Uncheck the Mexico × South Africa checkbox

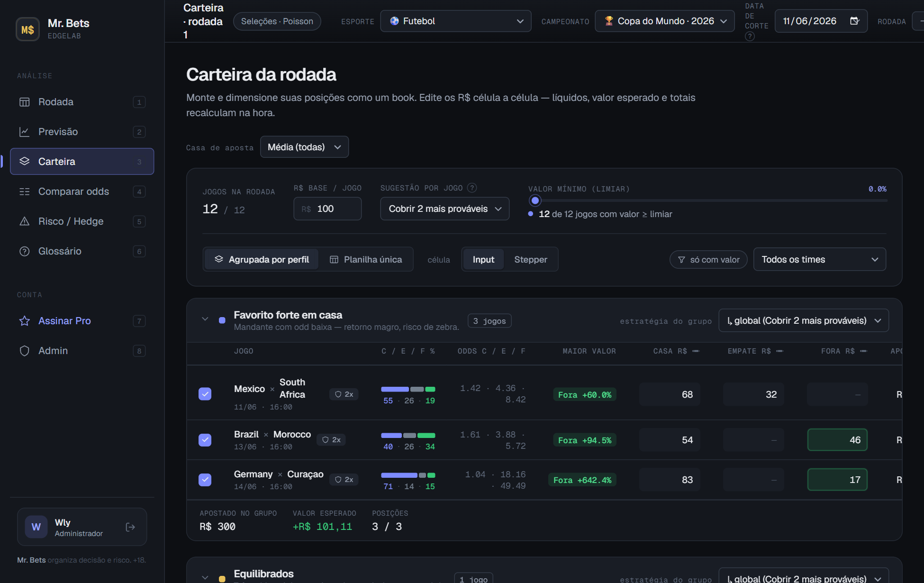coord(205,394)
